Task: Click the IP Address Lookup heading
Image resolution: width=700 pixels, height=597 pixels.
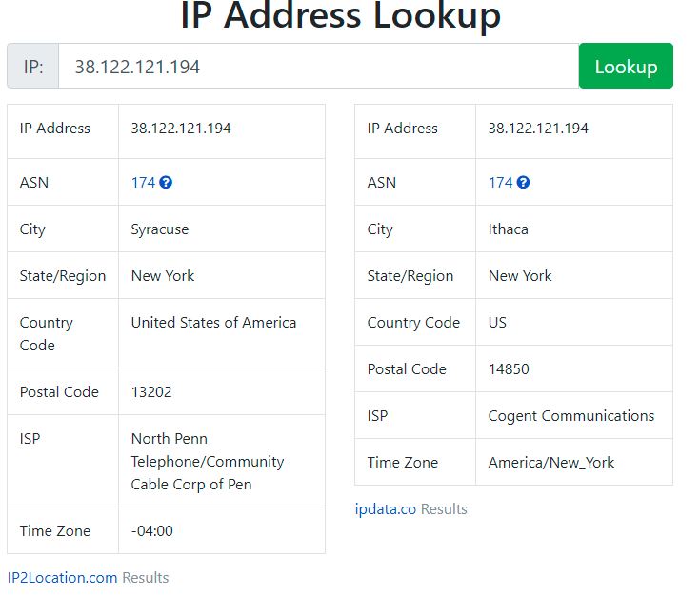Action: click(x=340, y=16)
